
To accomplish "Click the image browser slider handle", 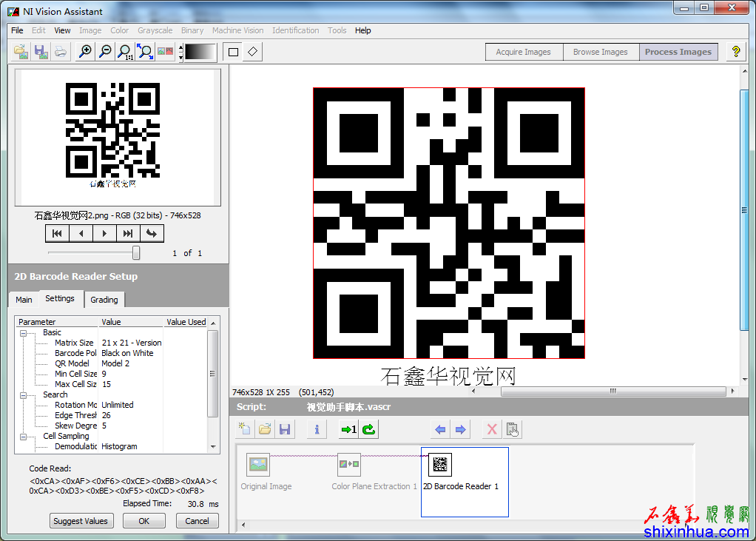I will 136,252.
